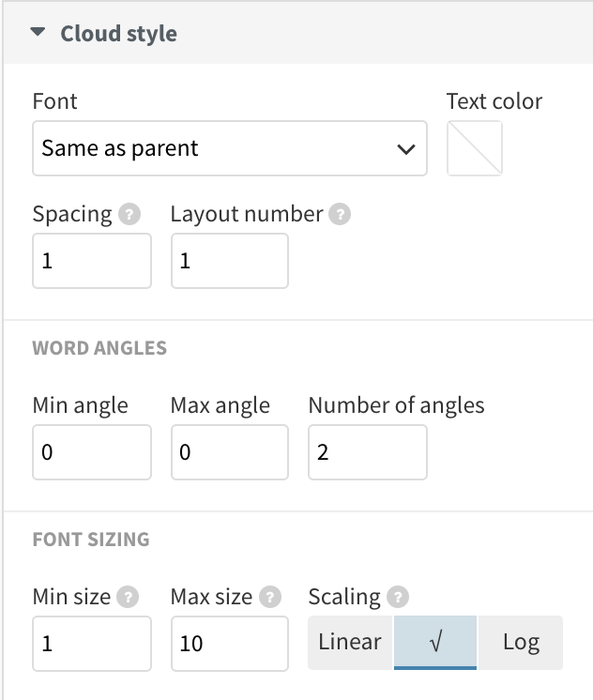
Task: Click the Min size help icon
Action: [128, 597]
